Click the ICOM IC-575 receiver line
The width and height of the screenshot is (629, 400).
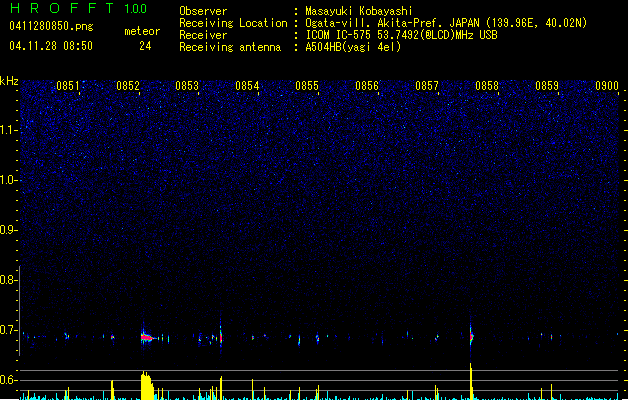(x=401, y=35)
